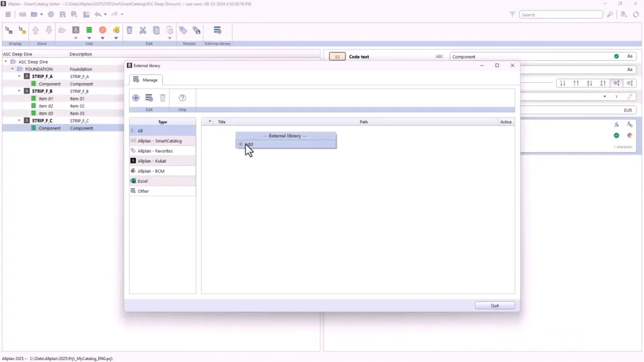644x362 pixels.
Task: Click the Quit button in the External library dialog
Action: pos(495,305)
